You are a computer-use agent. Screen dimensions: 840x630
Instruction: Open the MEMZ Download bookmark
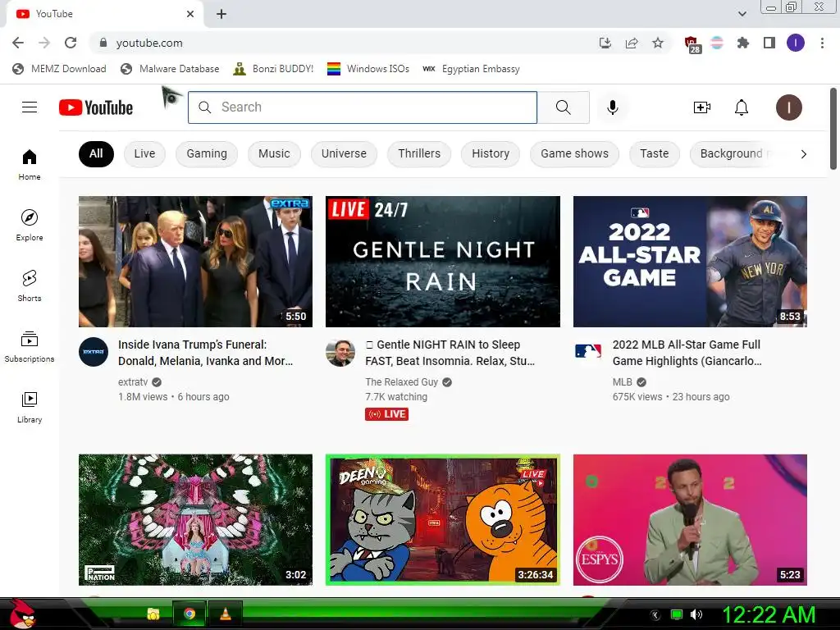59,69
